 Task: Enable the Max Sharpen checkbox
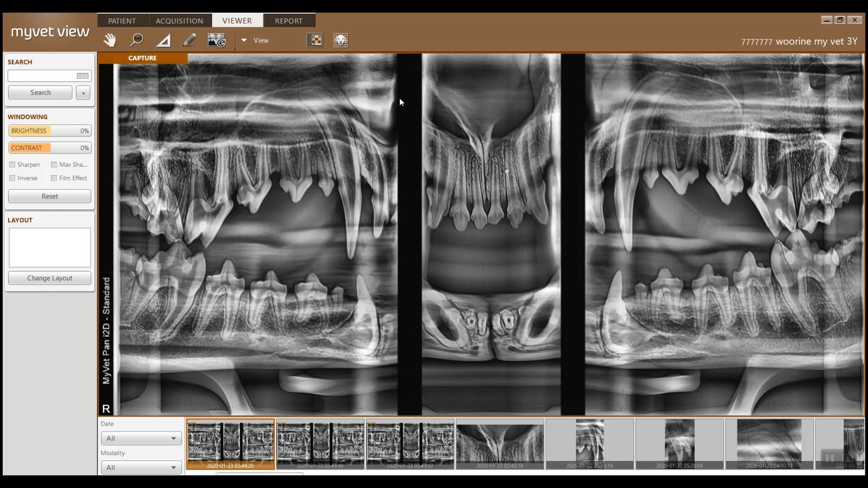(54, 164)
